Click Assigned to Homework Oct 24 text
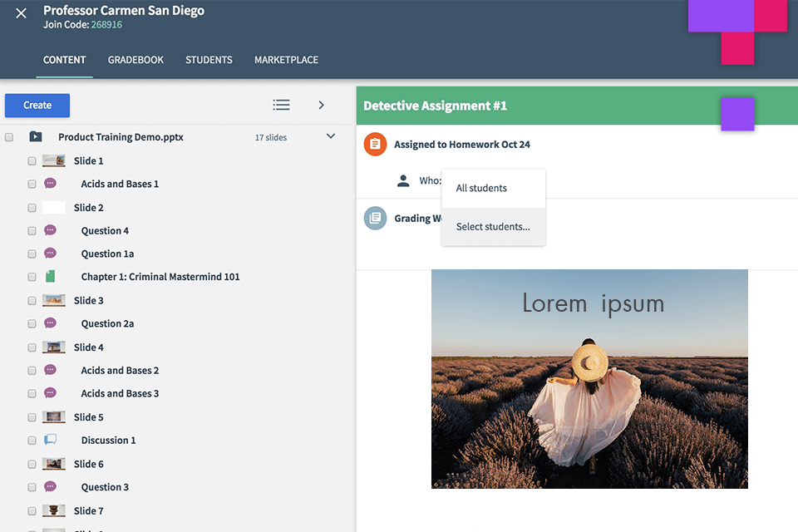 [x=461, y=145]
